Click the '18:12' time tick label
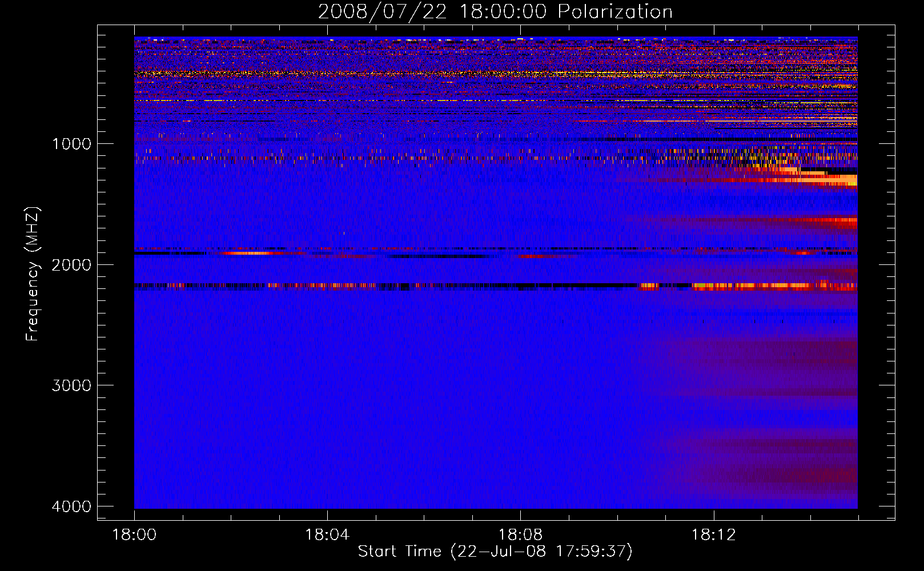Screen dimensions: 924x571 coord(713,535)
